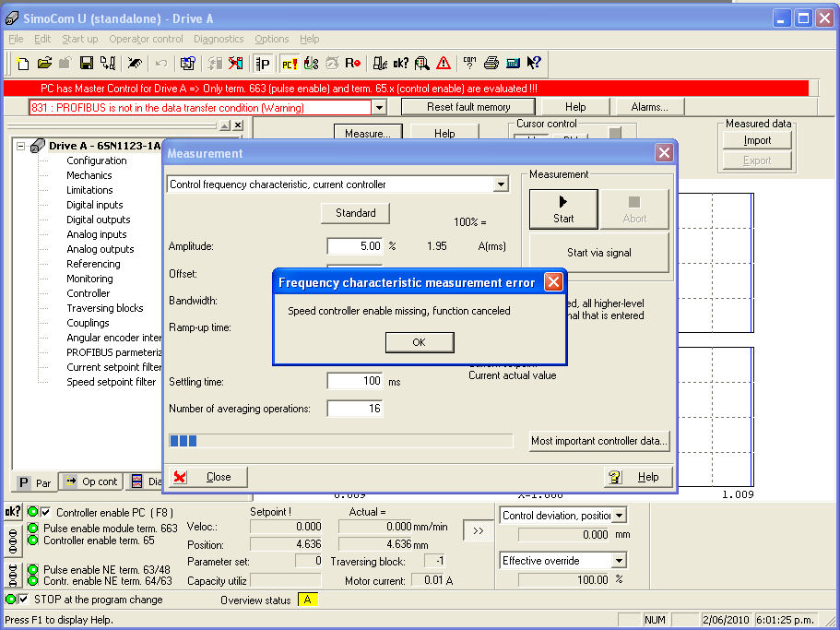Image resolution: width=840 pixels, height=630 pixels.
Task: Click the measurement progress bar
Action: 341,440
